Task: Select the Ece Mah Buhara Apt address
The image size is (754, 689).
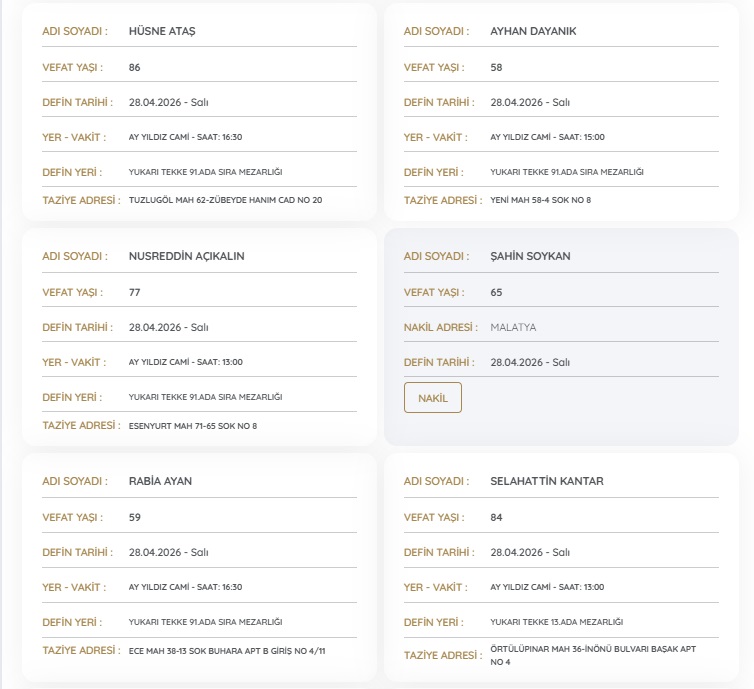Action: pos(227,651)
